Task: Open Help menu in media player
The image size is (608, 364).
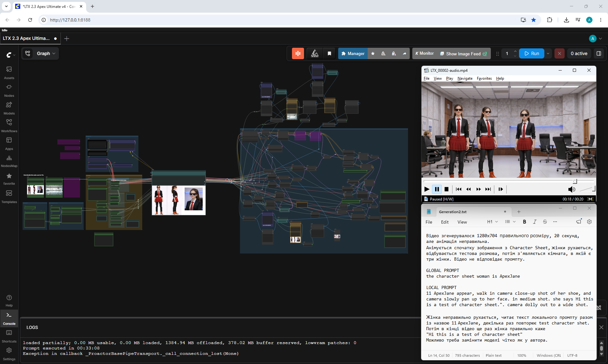Action: point(500,78)
